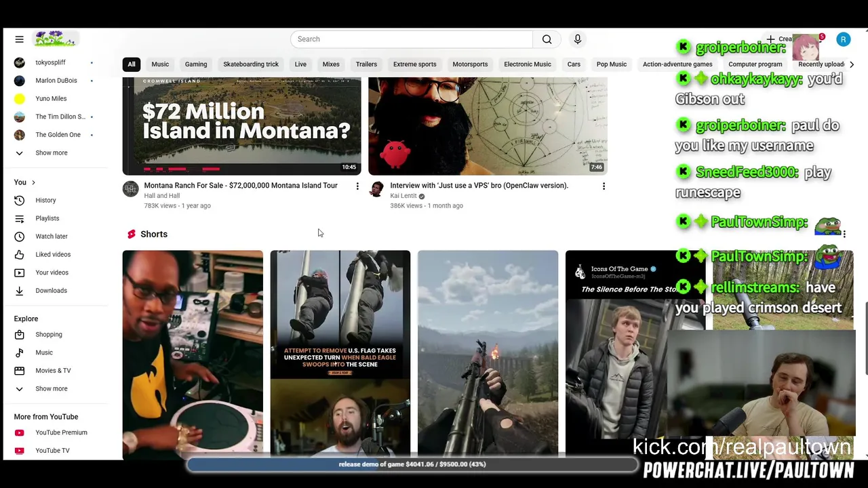
Task: Show more category chips with right arrow
Action: click(x=852, y=64)
